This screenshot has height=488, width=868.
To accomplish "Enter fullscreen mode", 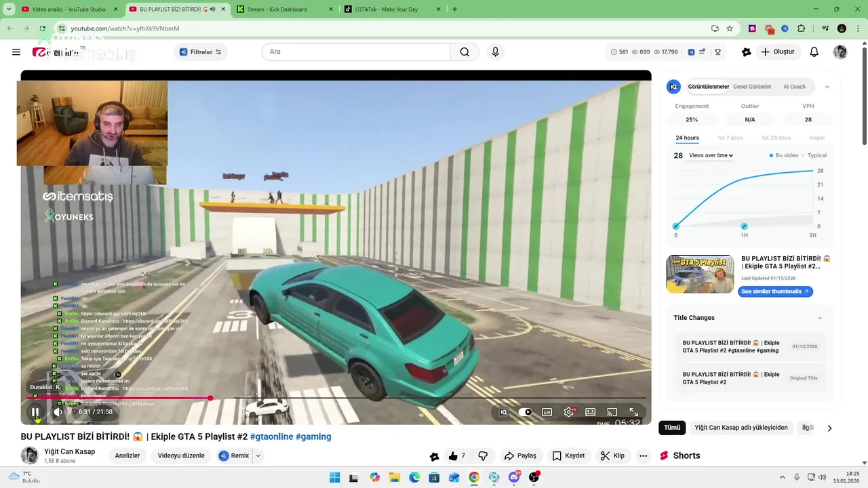I will pos(633,412).
